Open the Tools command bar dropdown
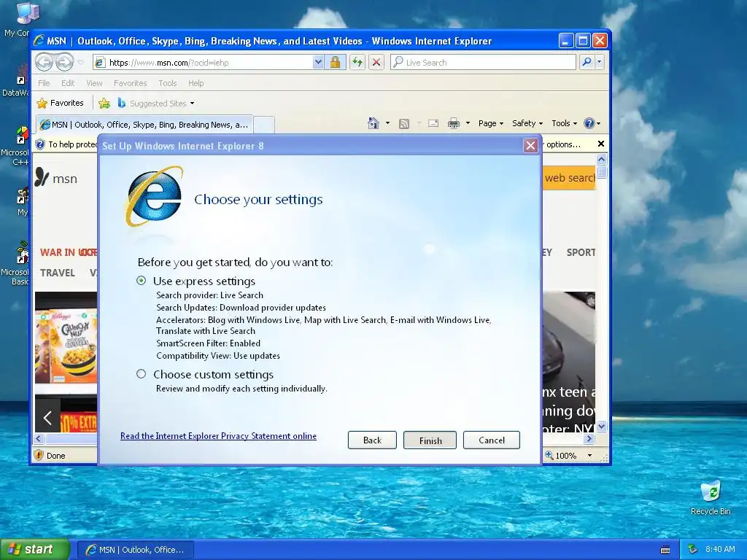The image size is (747, 560). [564, 123]
